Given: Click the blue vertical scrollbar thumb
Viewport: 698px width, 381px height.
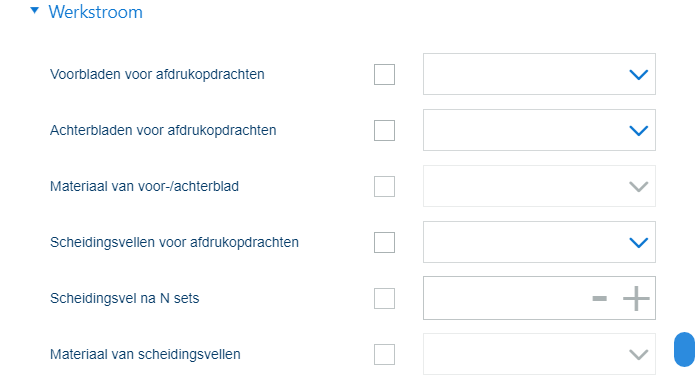Looking at the screenshot, I should 684,349.
